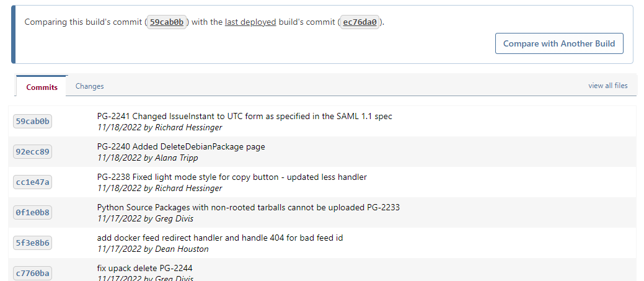Click the Compare with Another Build button
The height and width of the screenshot is (281, 644).
pos(558,43)
